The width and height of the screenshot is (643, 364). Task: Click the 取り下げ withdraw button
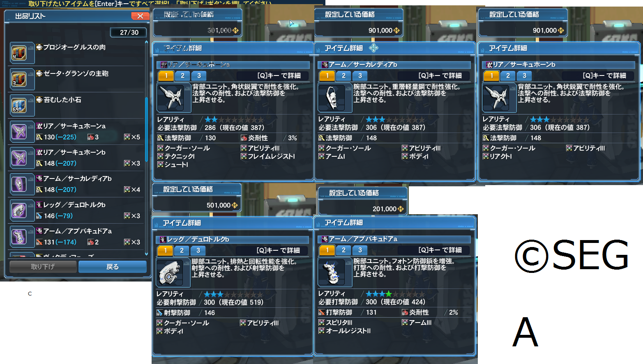click(43, 267)
